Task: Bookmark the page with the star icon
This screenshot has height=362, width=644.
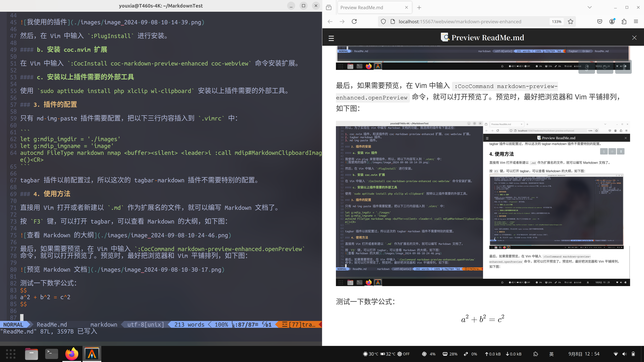Action: 571,21
